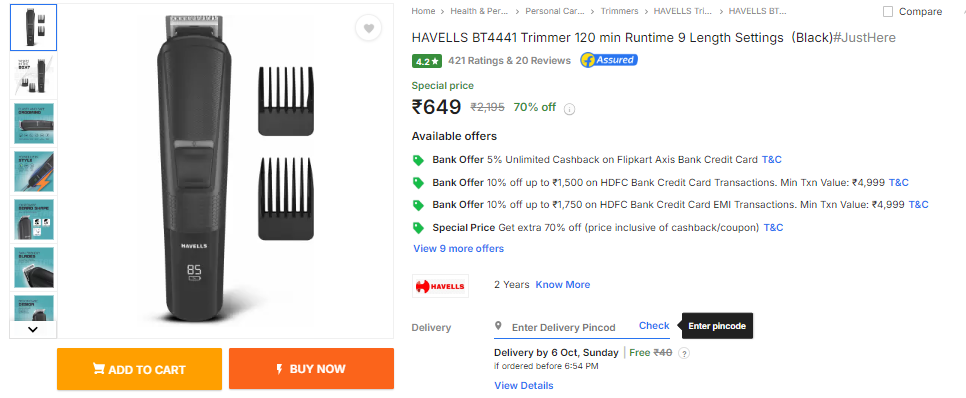Open Know More warranty link
The width and height of the screenshot is (966, 398).
tap(562, 285)
